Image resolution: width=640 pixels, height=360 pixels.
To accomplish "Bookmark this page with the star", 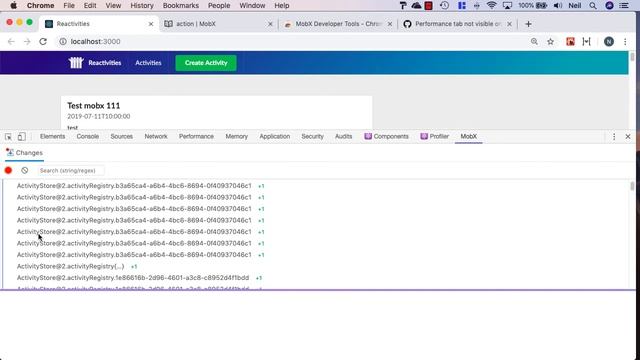I will tap(550, 42).
